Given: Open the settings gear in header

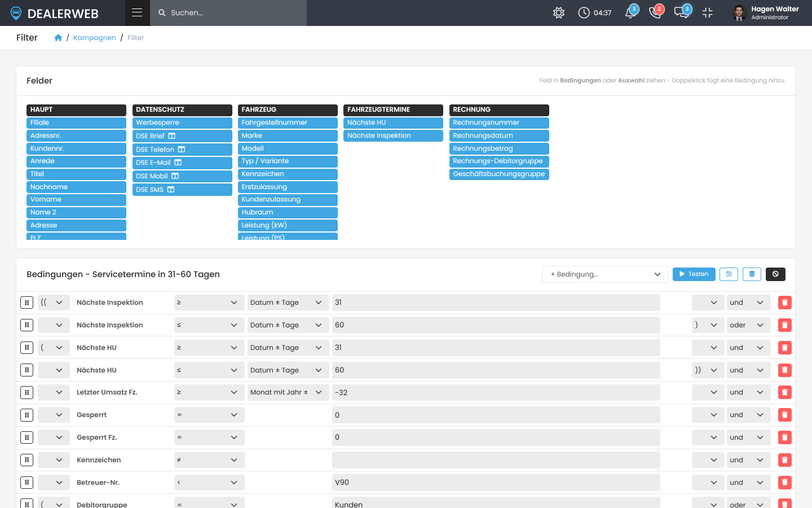Looking at the screenshot, I should pos(559,12).
